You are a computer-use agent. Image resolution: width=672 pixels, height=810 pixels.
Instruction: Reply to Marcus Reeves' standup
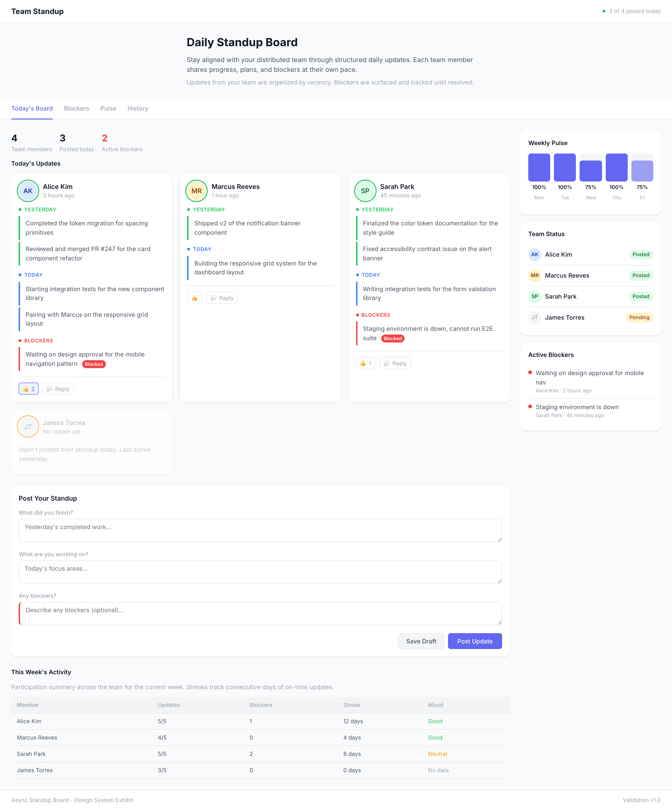point(222,298)
